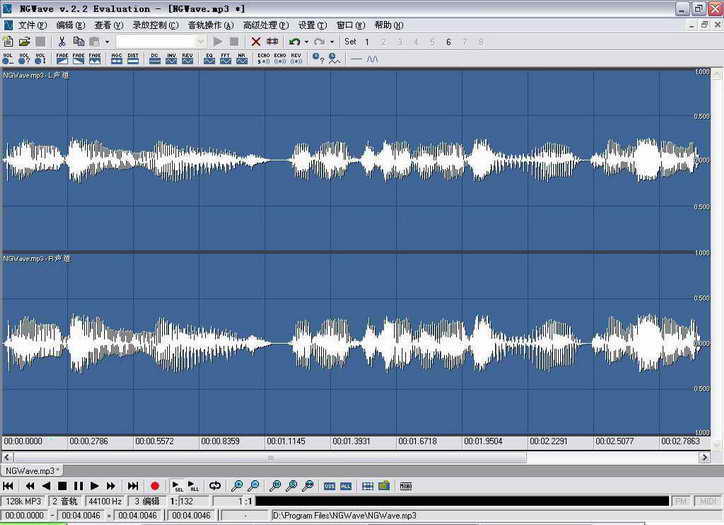Toggle the loop playback icon
This screenshot has width=724, height=525.
pos(215,486)
